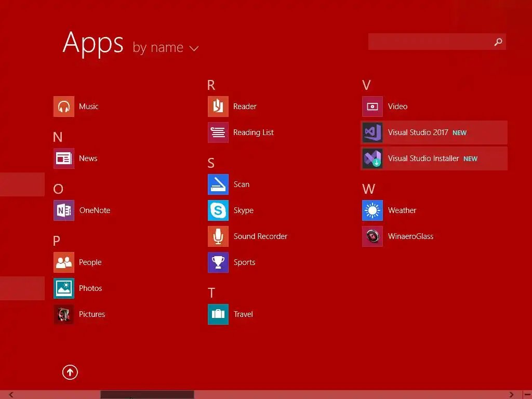Jump via letter header N
532x399 pixels.
58,137
